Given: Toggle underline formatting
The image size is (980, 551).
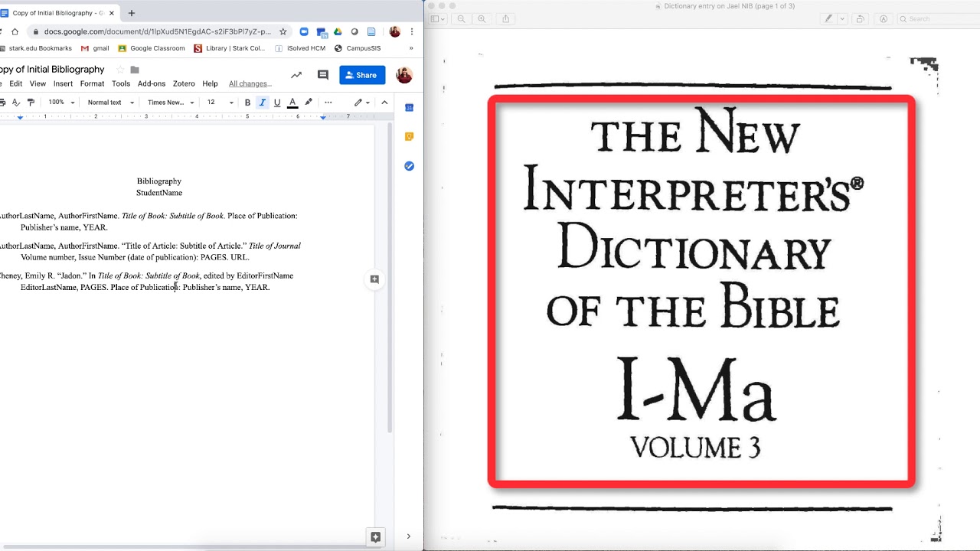Looking at the screenshot, I should point(277,103).
